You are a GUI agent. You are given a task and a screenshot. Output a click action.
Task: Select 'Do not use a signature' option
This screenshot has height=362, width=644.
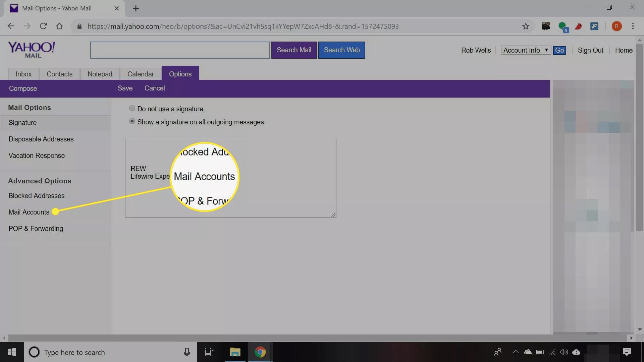click(x=132, y=108)
